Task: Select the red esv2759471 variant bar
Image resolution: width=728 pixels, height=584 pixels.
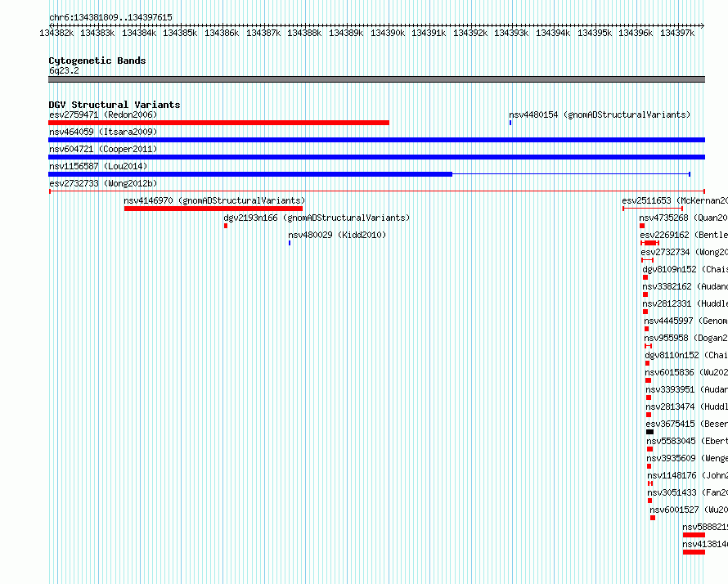Action: click(x=218, y=123)
